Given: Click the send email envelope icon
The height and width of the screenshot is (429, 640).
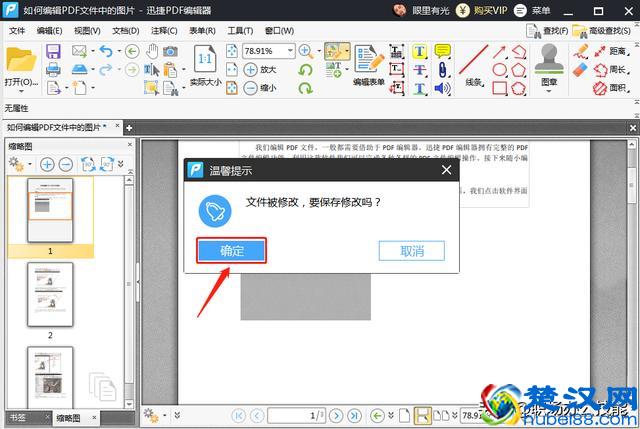Looking at the screenshot, I should (79, 51).
